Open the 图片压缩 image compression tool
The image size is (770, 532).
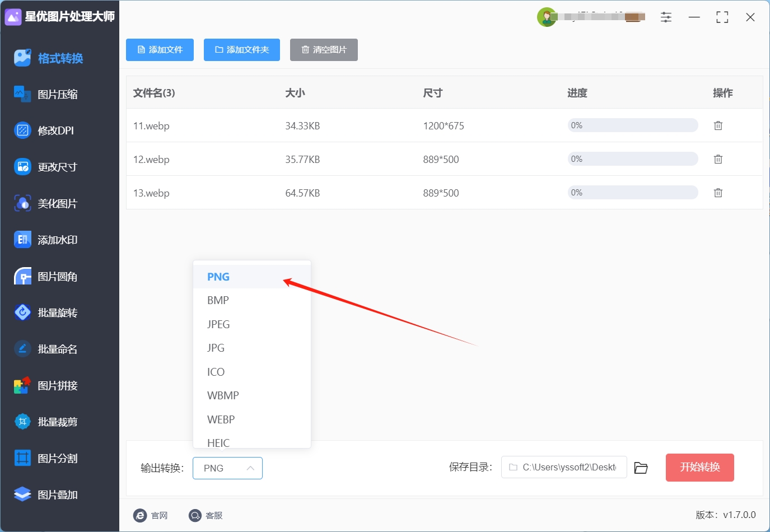tap(46, 94)
